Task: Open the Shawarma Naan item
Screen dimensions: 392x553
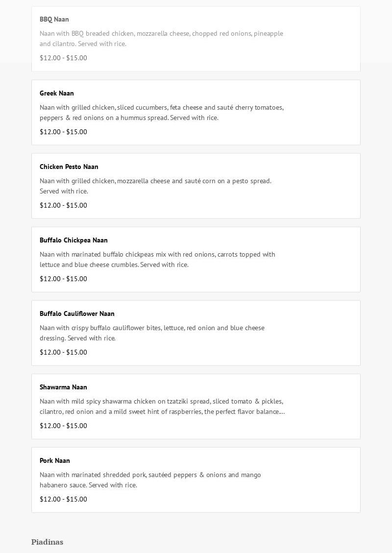Action: coord(63,387)
